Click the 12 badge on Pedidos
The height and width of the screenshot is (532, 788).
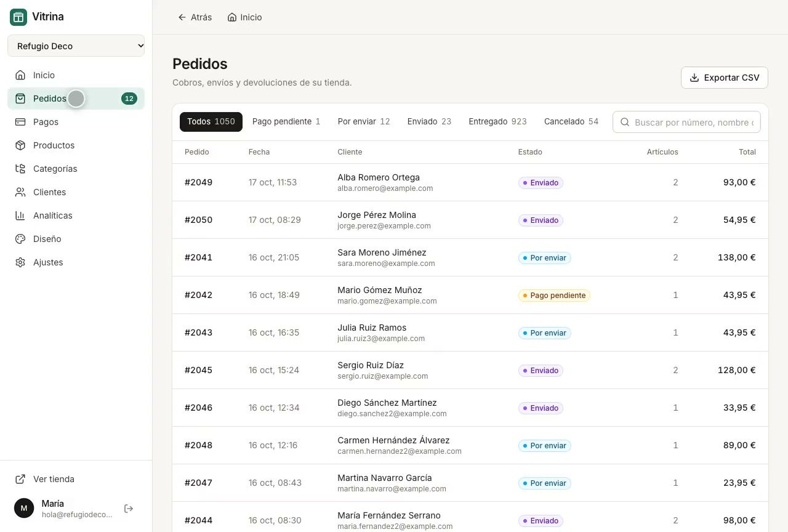click(129, 99)
